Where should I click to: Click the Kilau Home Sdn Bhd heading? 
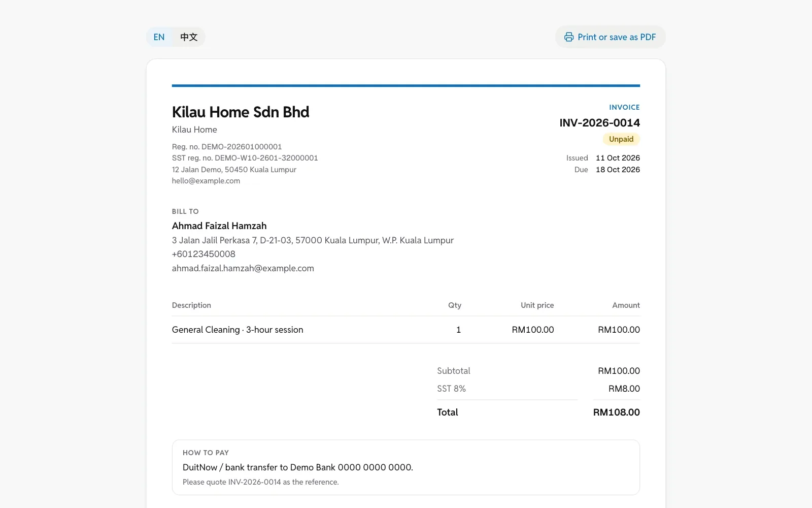[241, 112]
